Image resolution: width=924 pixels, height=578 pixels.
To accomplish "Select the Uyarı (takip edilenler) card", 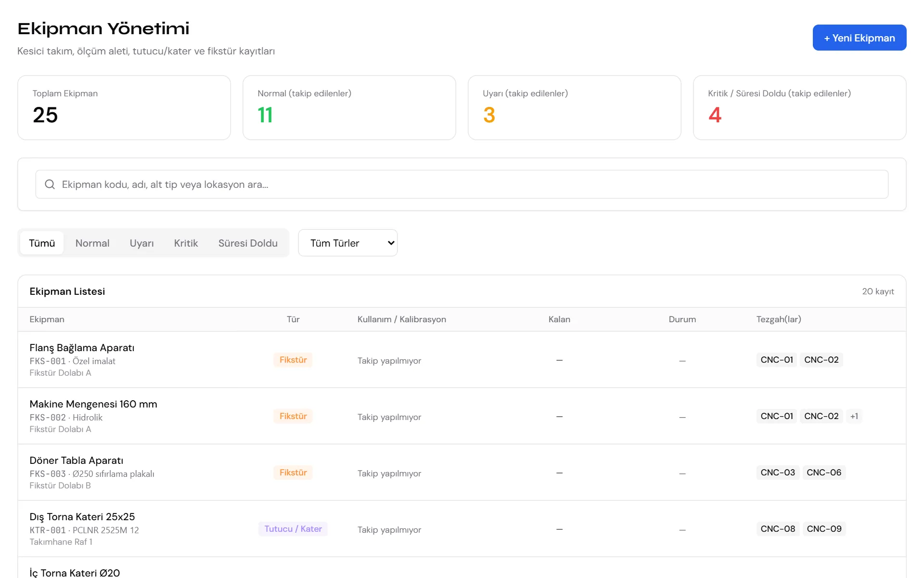I will coord(575,107).
